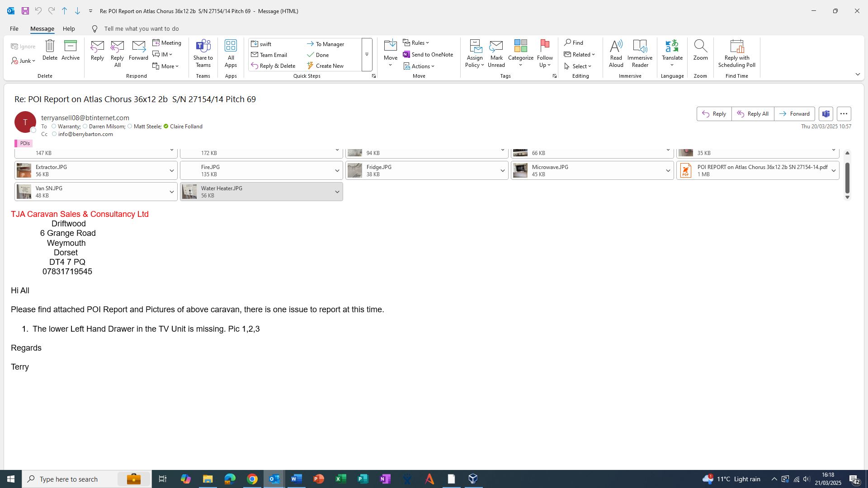Switch to the Help tab

click(69, 28)
